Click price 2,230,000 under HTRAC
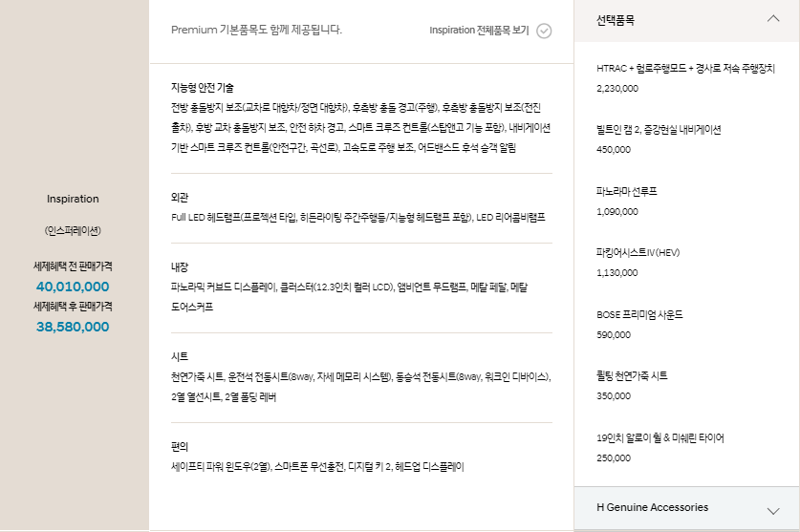Image resolution: width=800 pixels, height=532 pixels. click(x=617, y=88)
